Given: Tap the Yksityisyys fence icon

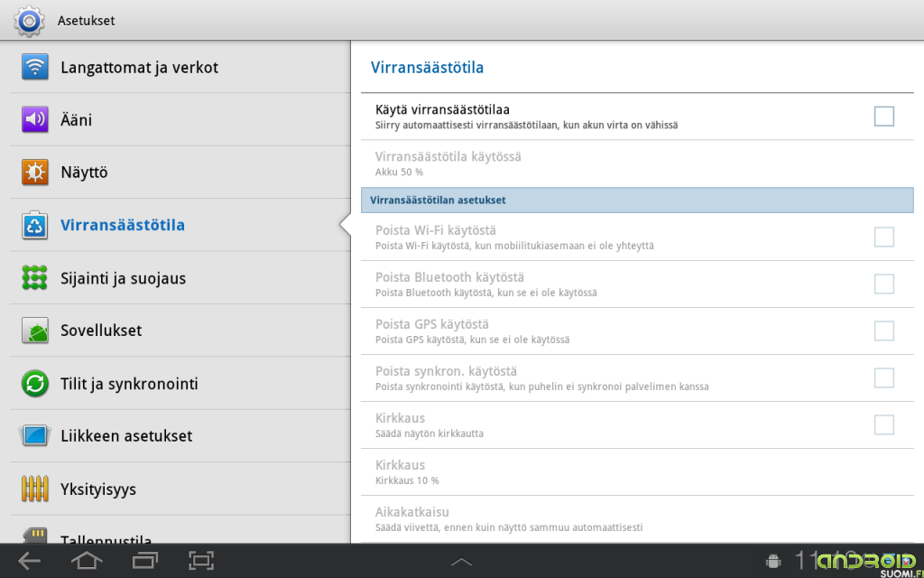Looking at the screenshot, I should coord(35,489).
